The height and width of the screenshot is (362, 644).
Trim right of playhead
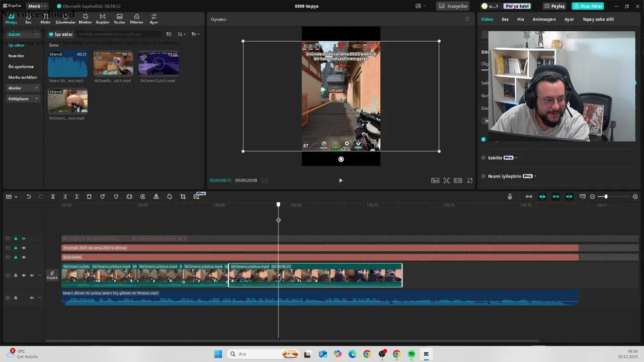(x=77, y=197)
